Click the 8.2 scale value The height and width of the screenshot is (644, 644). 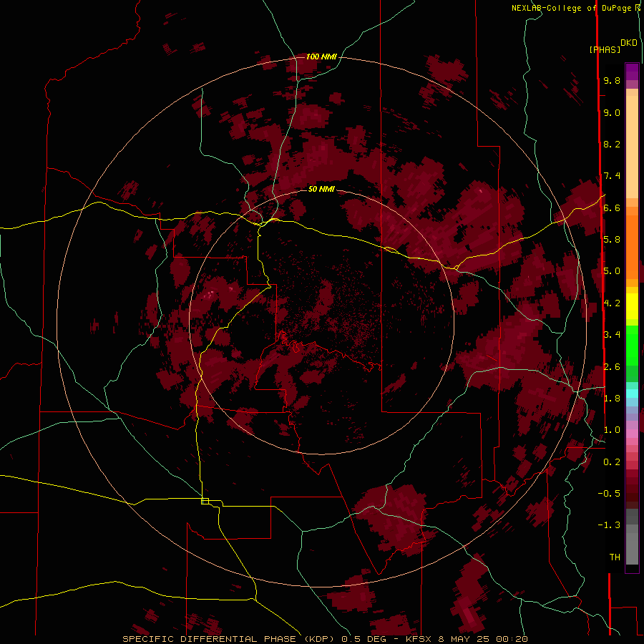pyautogui.click(x=612, y=144)
